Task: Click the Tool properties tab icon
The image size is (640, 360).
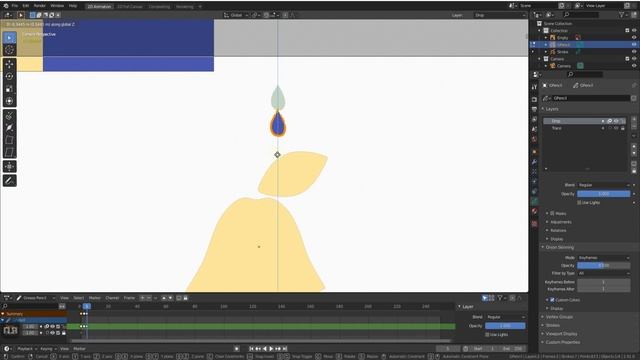Action: click(534, 87)
